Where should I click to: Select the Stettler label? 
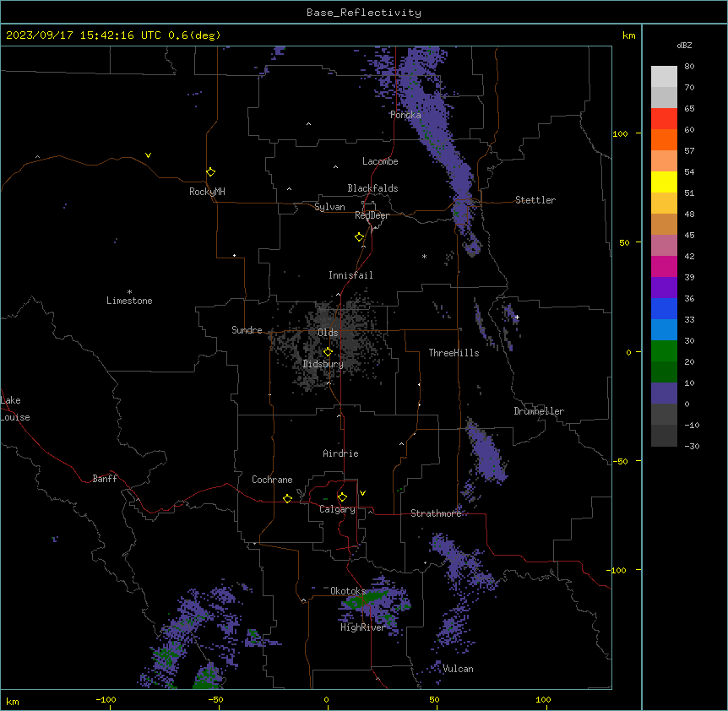coord(535,200)
